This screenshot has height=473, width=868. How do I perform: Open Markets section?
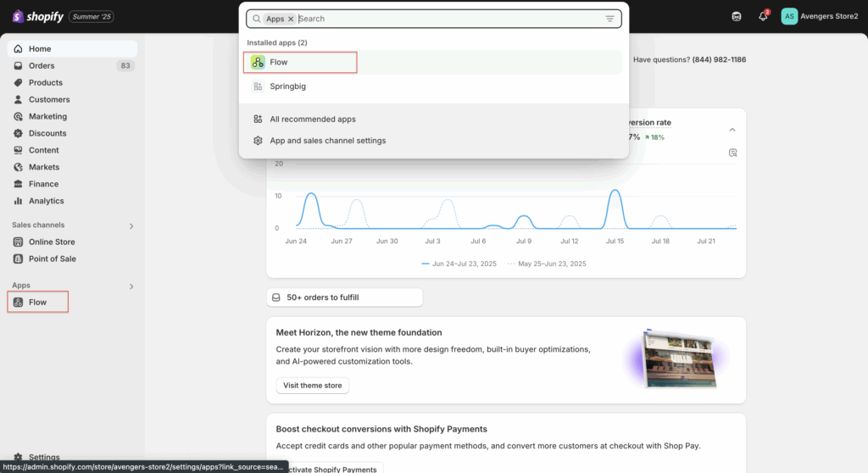tap(72, 167)
